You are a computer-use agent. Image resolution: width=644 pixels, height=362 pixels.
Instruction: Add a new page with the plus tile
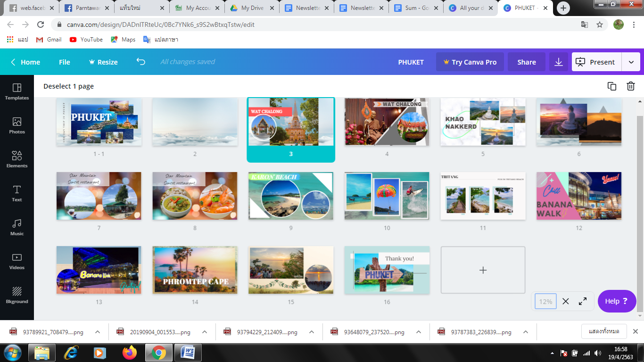click(483, 270)
